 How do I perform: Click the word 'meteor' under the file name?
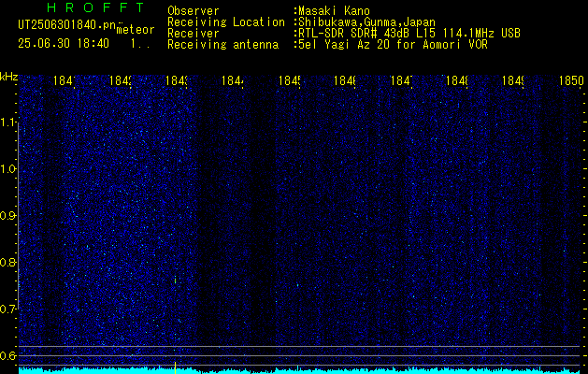coord(136,30)
